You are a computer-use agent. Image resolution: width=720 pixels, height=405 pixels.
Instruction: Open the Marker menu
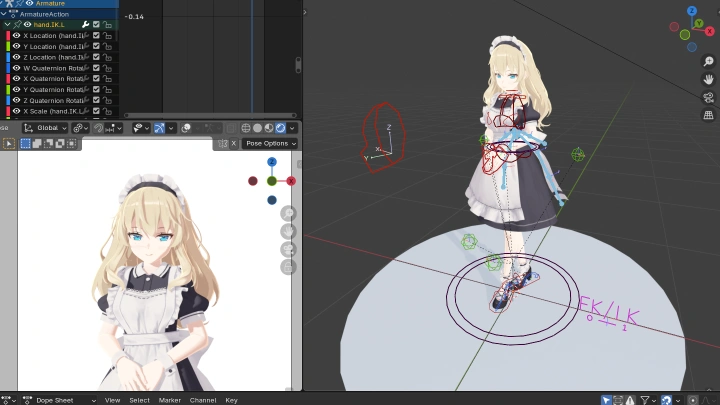[169, 400]
